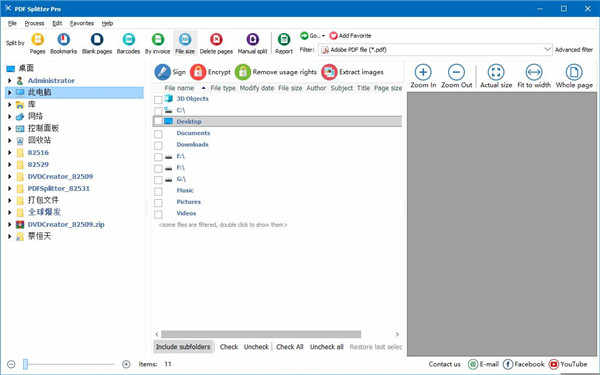
Task: Show Whole page in preview
Action: pyautogui.click(x=574, y=72)
